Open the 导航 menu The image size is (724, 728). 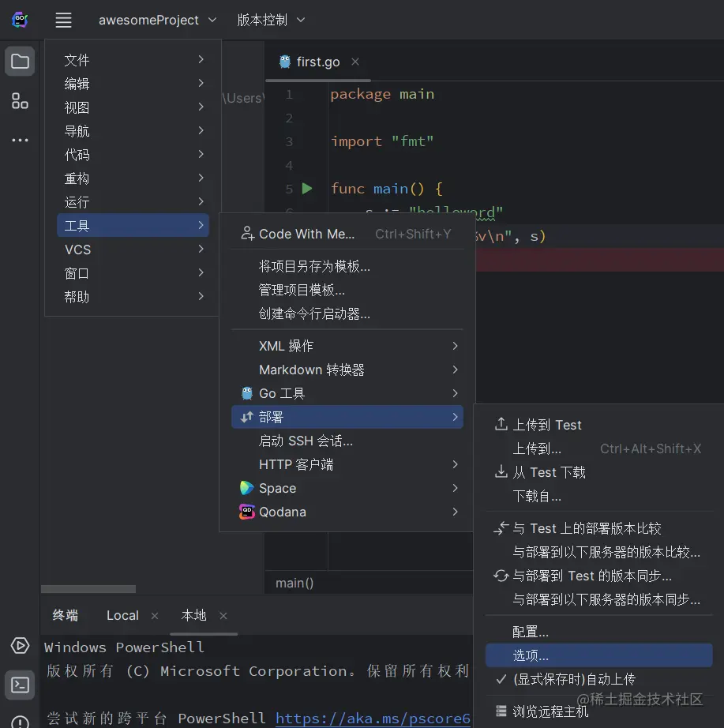point(133,130)
